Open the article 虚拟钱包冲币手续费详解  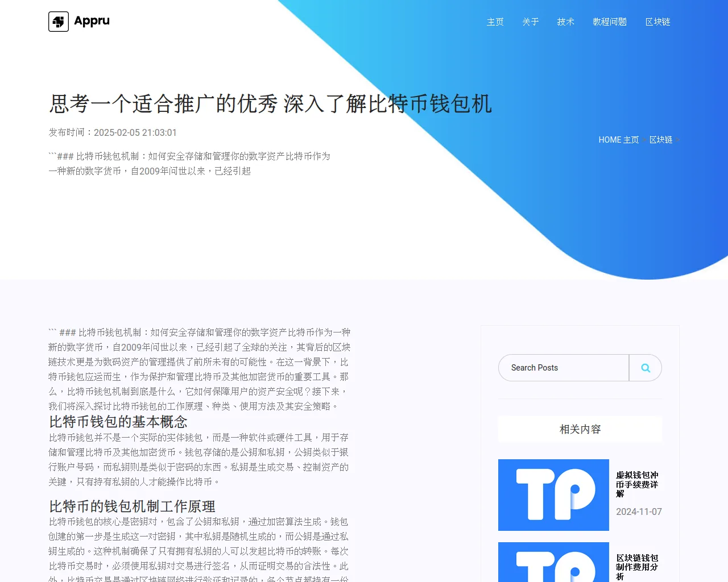click(x=637, y=484)
